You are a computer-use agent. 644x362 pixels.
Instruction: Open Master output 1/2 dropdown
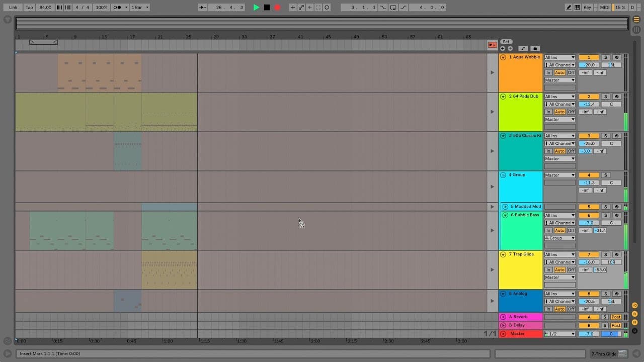pos(559,334)
